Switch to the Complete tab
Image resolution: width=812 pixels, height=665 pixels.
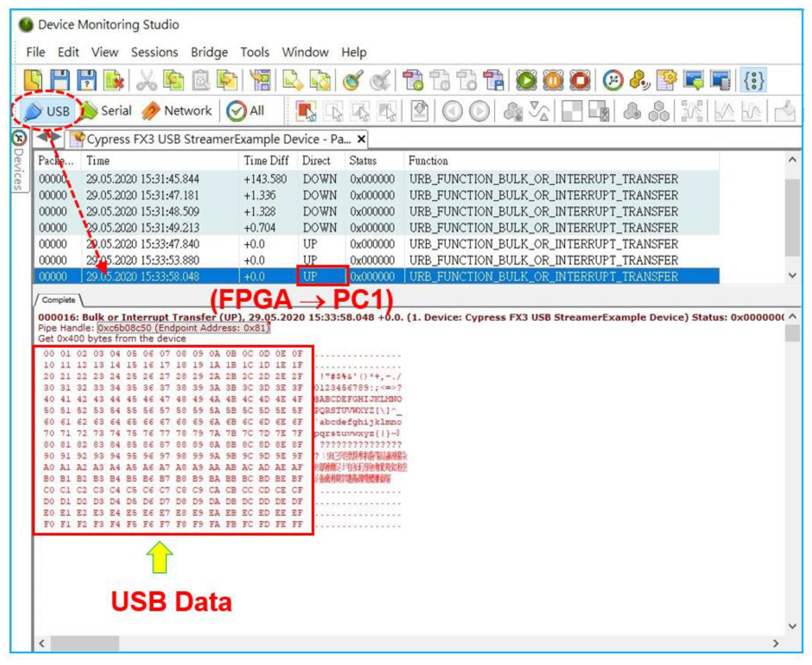pos(58,300)
